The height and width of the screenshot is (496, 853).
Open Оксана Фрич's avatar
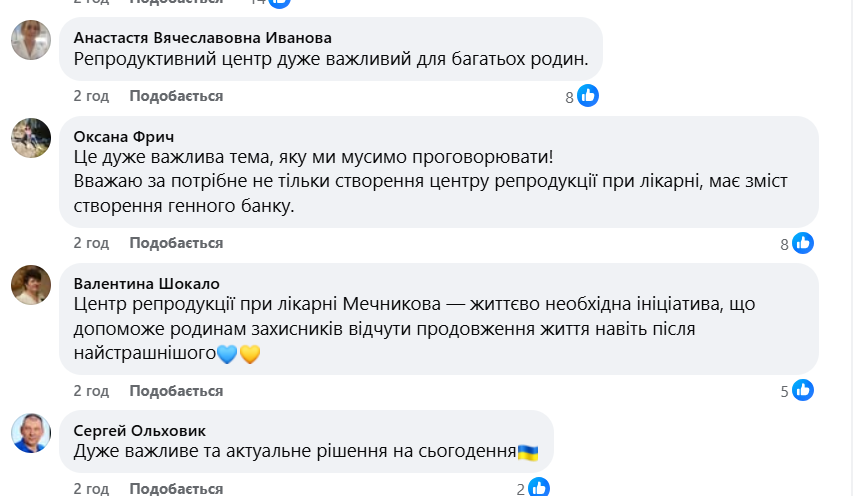click(x=31, y=137)
